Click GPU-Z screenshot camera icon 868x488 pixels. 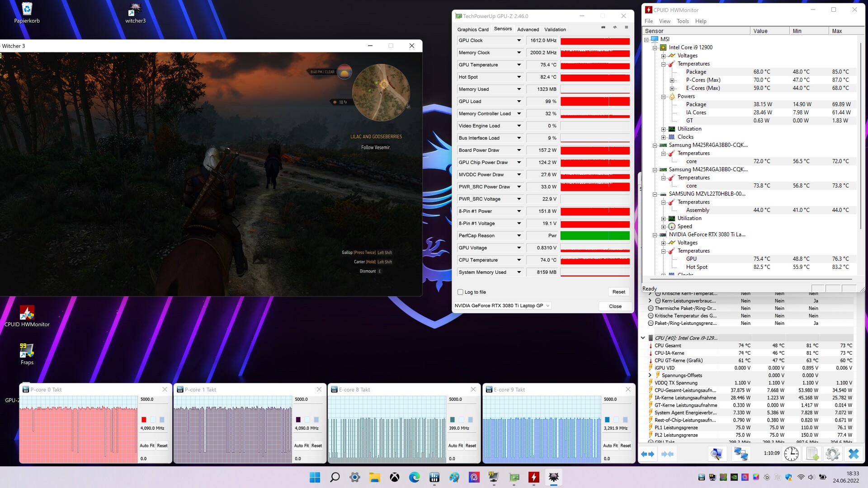[x=603, y=28]
